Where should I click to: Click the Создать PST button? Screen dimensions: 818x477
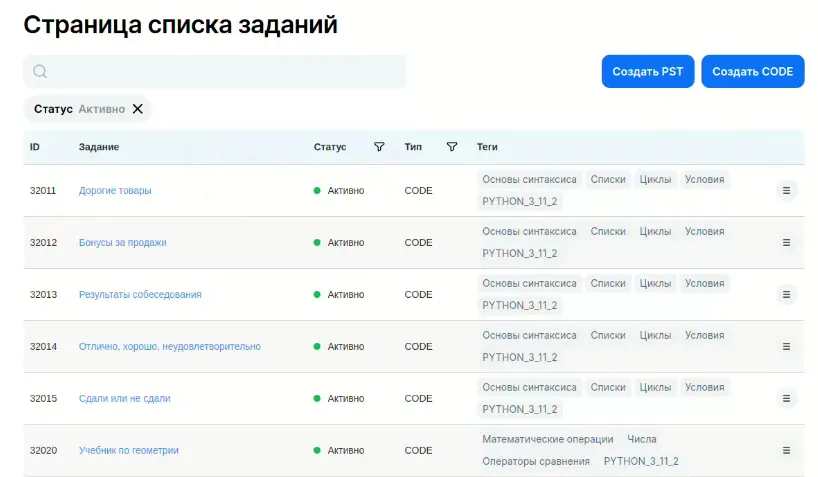click(647, 71)
